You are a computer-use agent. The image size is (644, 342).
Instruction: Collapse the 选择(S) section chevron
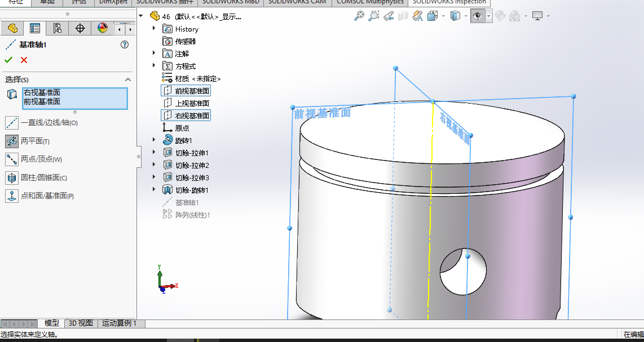click(128, 79)
